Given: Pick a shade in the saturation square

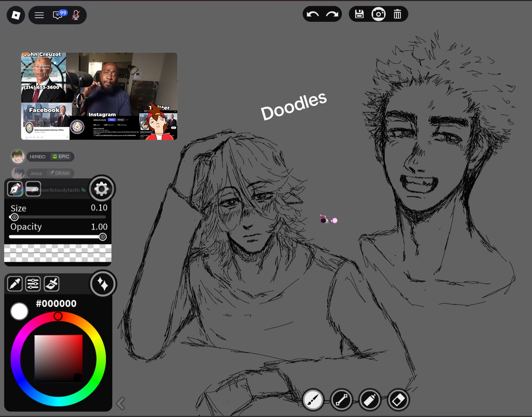Looking at the screenshot, I should click(x=58, y=359).
